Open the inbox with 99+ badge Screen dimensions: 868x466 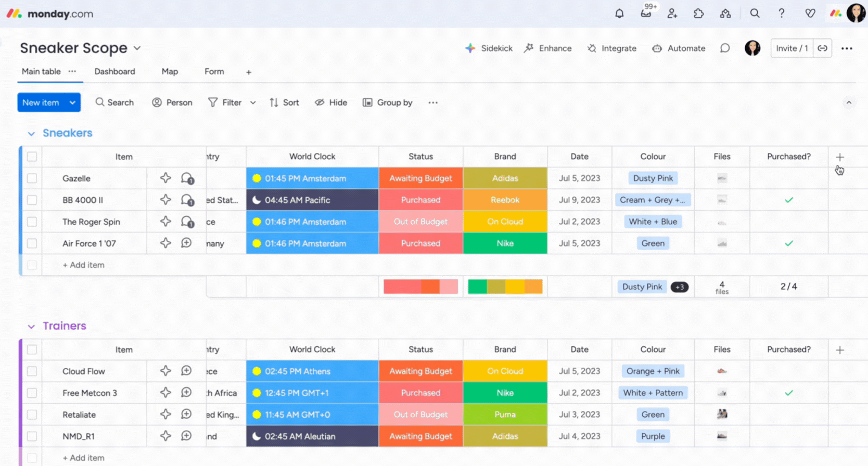[646, 14]
